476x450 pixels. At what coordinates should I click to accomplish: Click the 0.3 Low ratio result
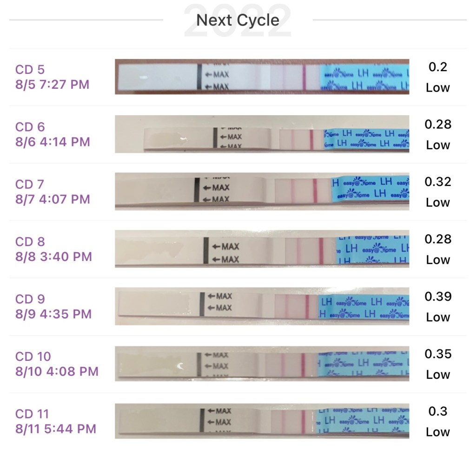[x=438, y=421]
